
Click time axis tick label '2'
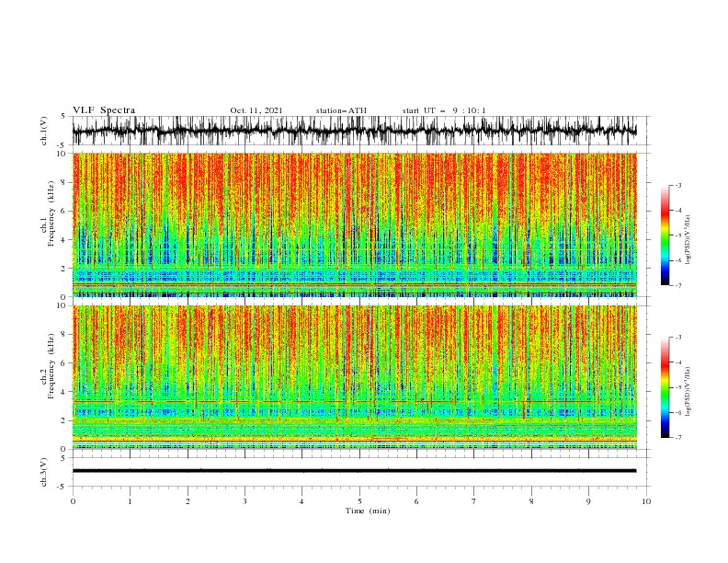point(188,501)
